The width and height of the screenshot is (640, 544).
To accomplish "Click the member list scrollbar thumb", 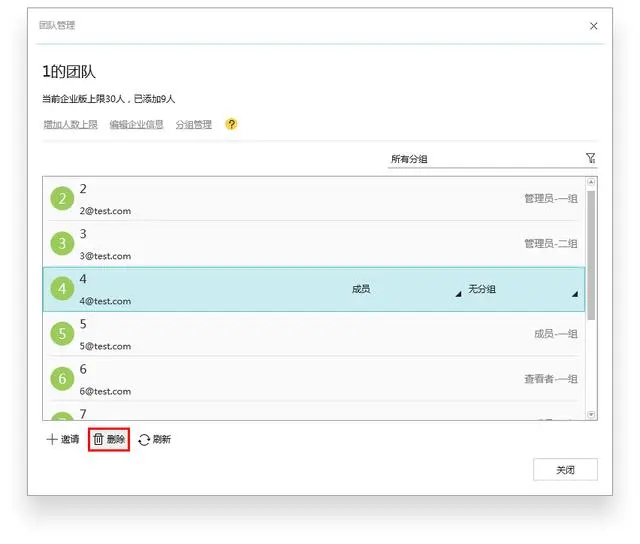I will 591,255.
